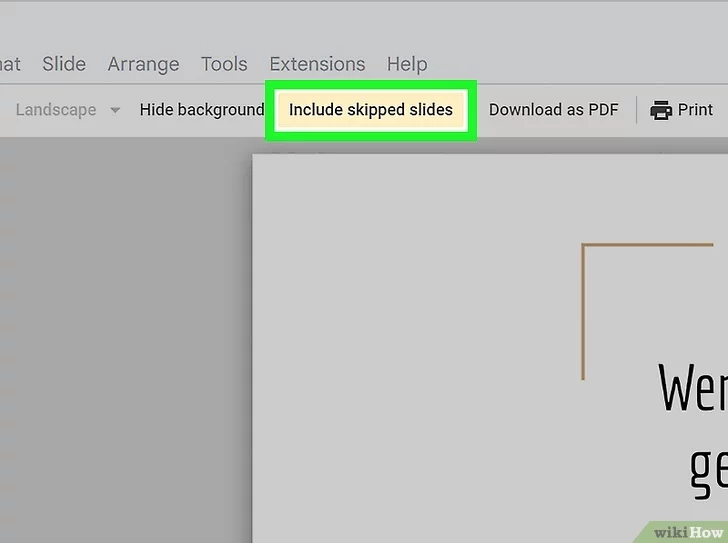
Task: Click the printer icon in the toolbar
Action: pos(660,110)
